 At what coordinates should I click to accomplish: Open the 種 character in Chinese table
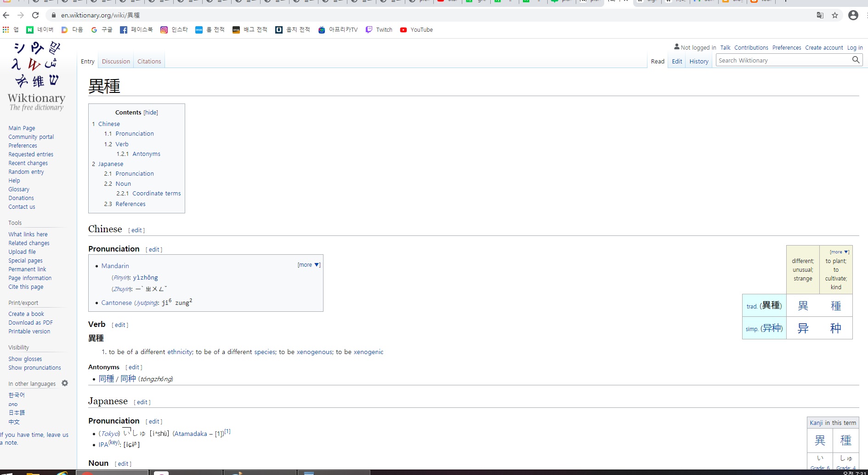pos(836,306)
